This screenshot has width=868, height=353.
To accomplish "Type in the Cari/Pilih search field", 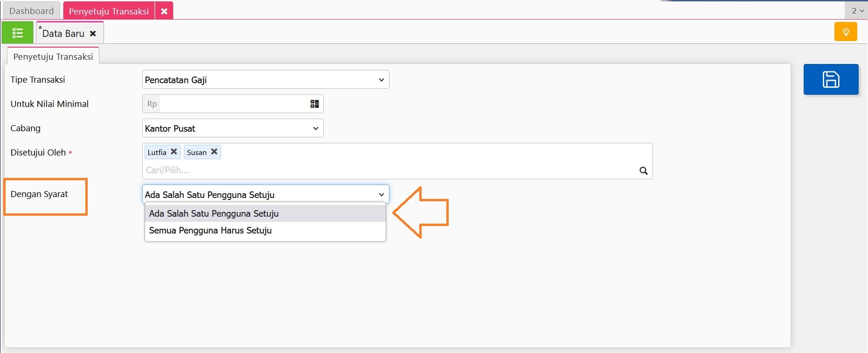I will point(387,170).
